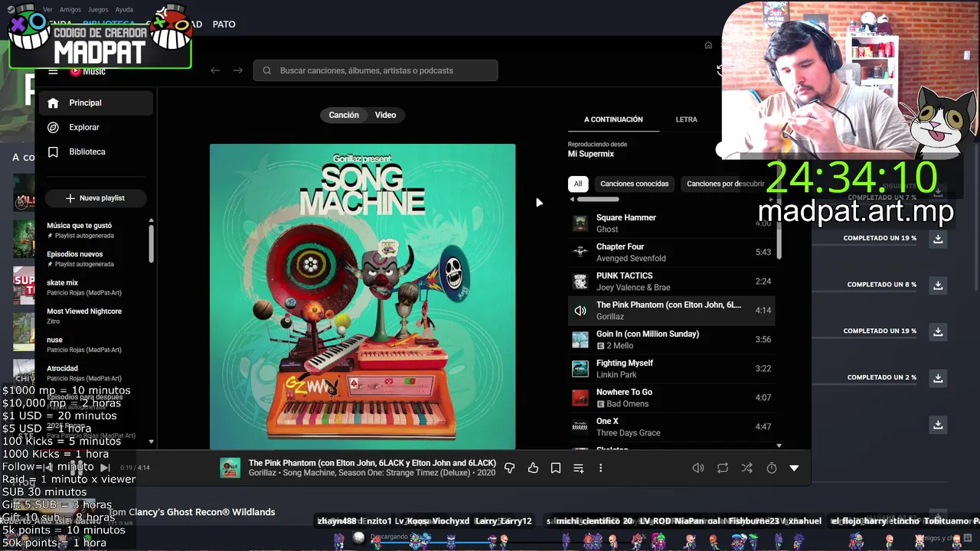Viewport: 980px width, 551px height.
Task: Toggle shuffle mode
Action: pos(747,468)
